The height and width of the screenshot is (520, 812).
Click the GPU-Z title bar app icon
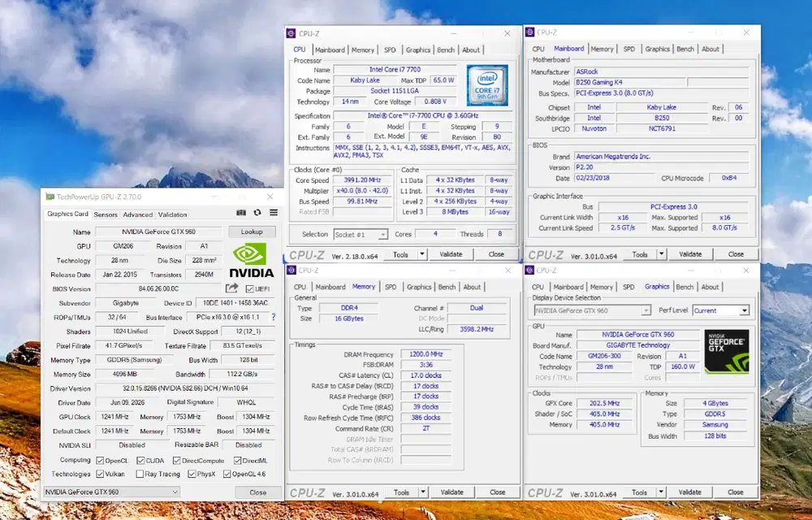[x=50, y=197]
